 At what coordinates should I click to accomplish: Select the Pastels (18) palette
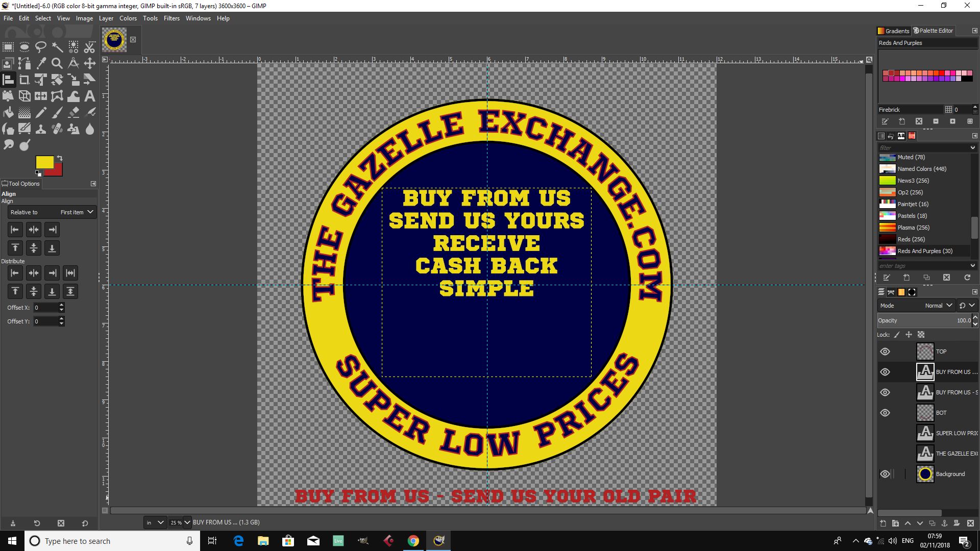[912, 216]
